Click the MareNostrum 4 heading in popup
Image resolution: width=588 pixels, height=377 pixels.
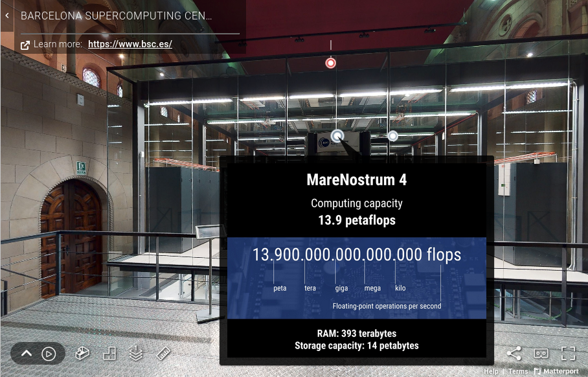357,179
